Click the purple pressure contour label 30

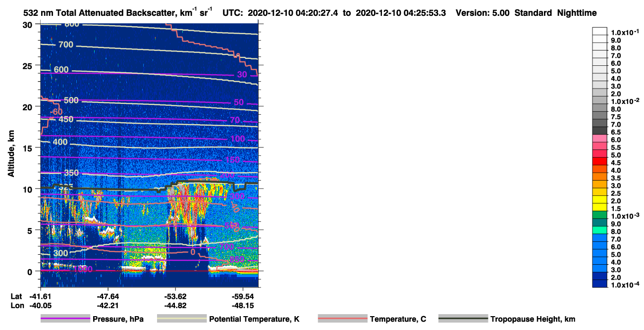[242, 75]
